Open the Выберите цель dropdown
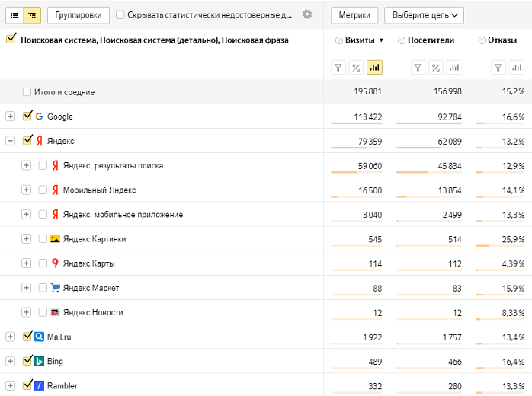Screen dimensions: 532x396 [x=423, y=14]
